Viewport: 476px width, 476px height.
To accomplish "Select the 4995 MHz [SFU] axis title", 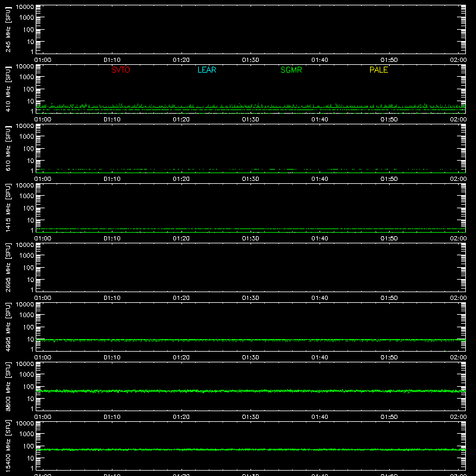I will 8,327.
